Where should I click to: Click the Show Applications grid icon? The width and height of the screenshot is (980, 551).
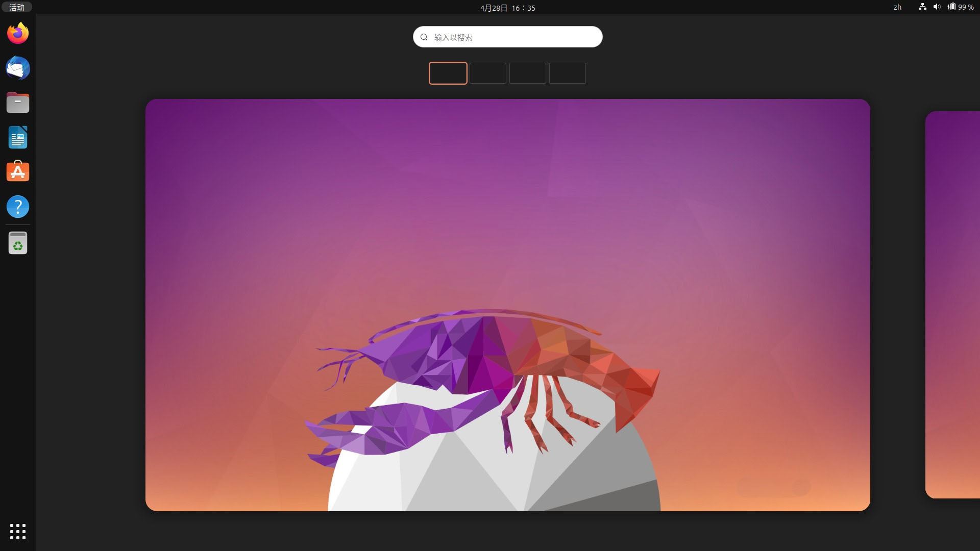point(17,531)
